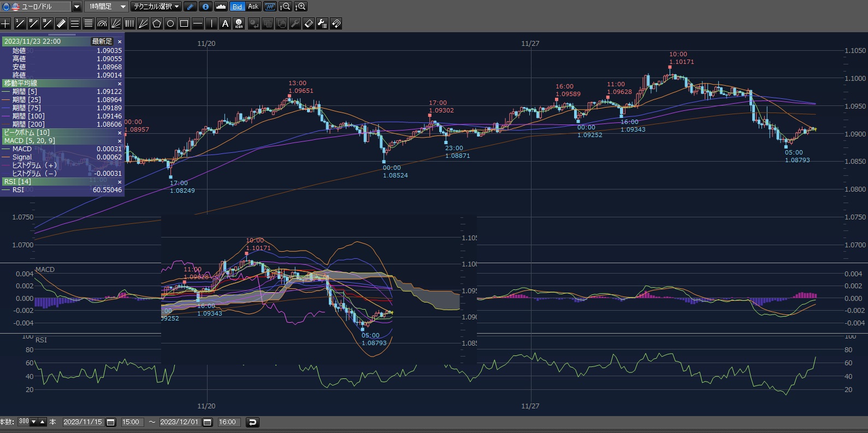868x433 pixels.
Task: Click the Fibonacci fan tool
Action: (x=116, y=23)
